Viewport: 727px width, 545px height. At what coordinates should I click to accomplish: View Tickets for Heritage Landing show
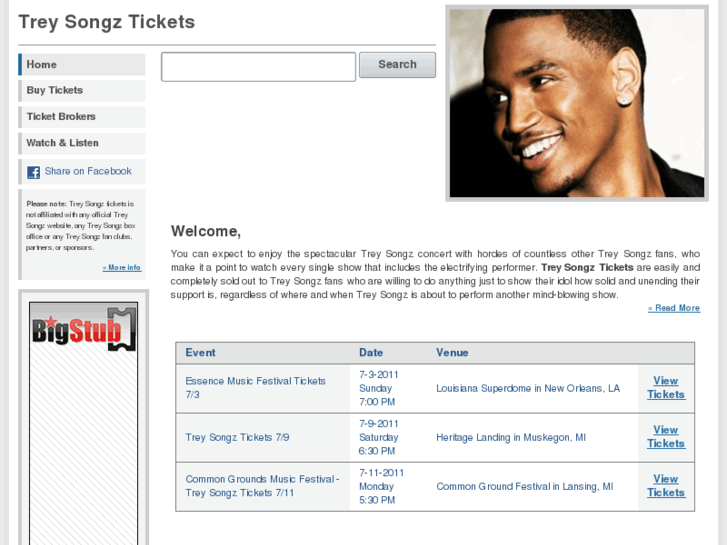[666, 437]
